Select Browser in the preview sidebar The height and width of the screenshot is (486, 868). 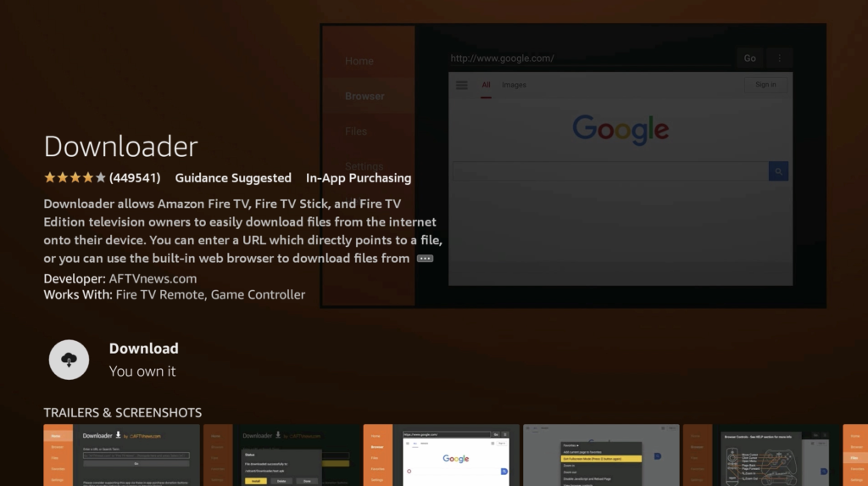click(364, 96)
